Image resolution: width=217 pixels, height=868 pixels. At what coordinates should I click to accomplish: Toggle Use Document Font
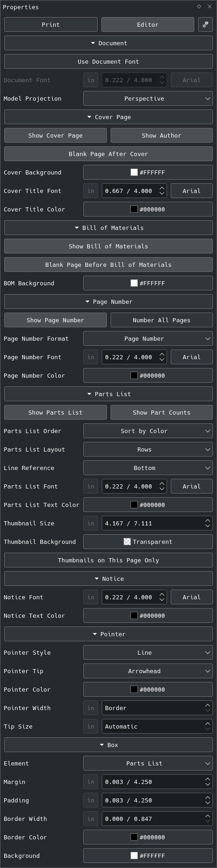click(x=108, y=61)
